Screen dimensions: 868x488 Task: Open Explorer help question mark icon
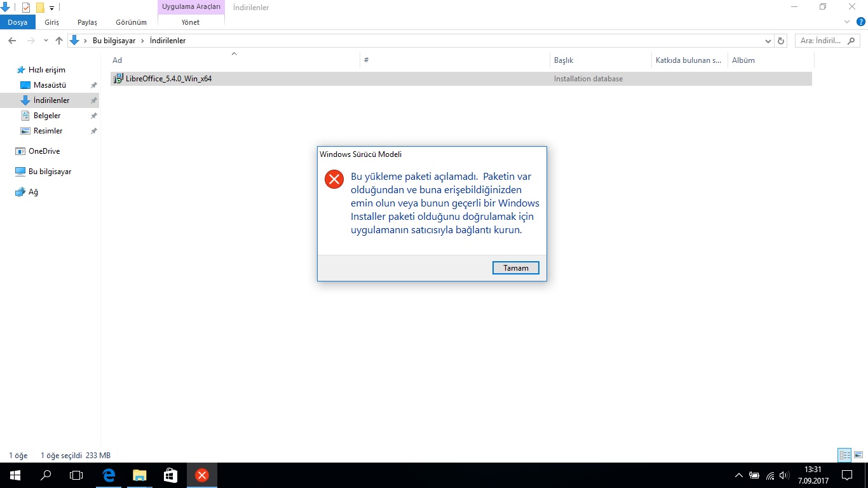click(x=860, y=22)
